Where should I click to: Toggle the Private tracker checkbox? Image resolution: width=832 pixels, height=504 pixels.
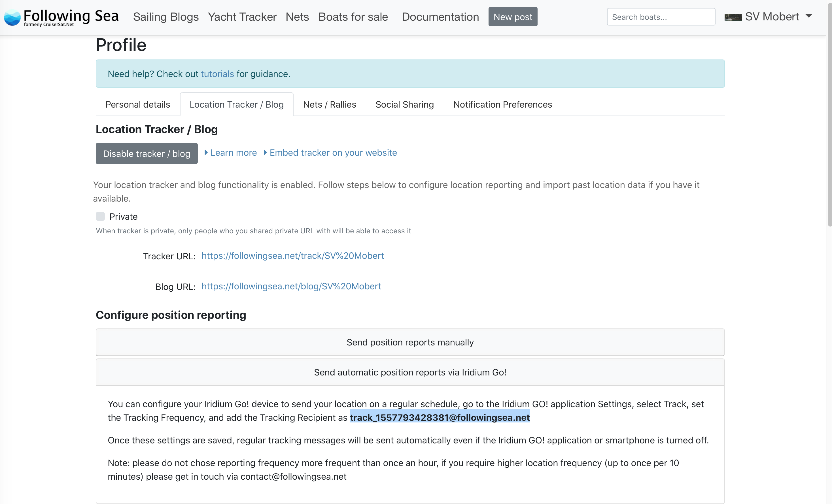100,216
